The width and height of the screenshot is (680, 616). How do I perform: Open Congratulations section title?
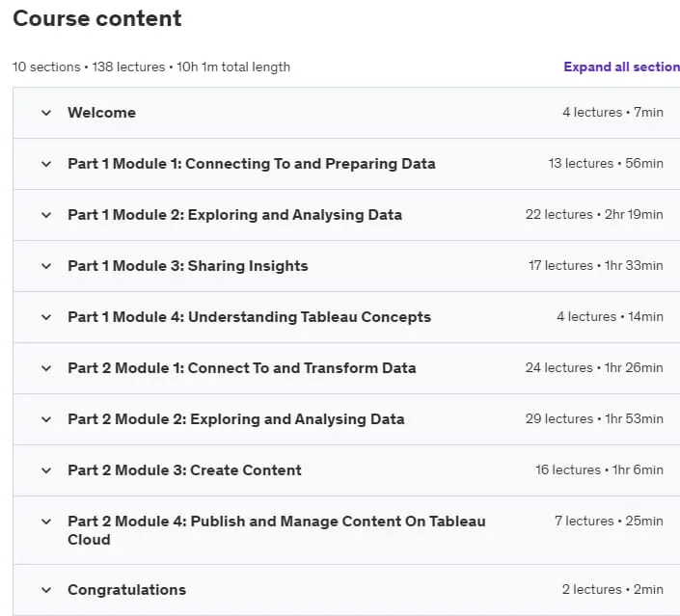126,590
